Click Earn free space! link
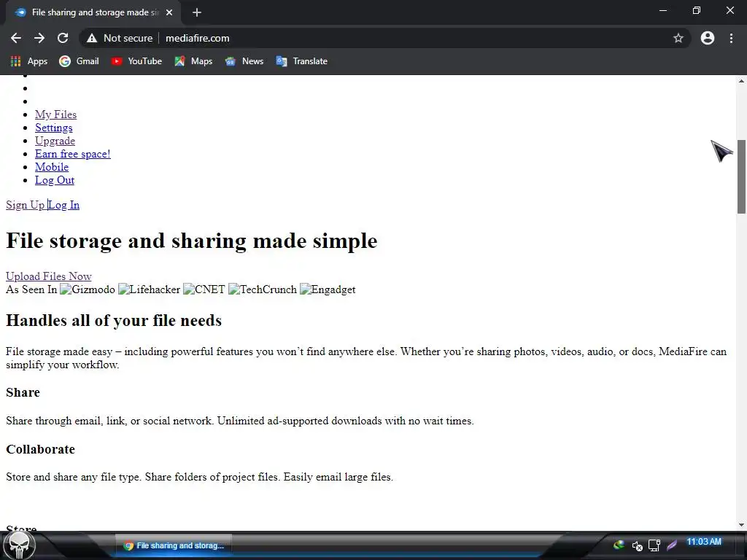 [x=73, y=154]
